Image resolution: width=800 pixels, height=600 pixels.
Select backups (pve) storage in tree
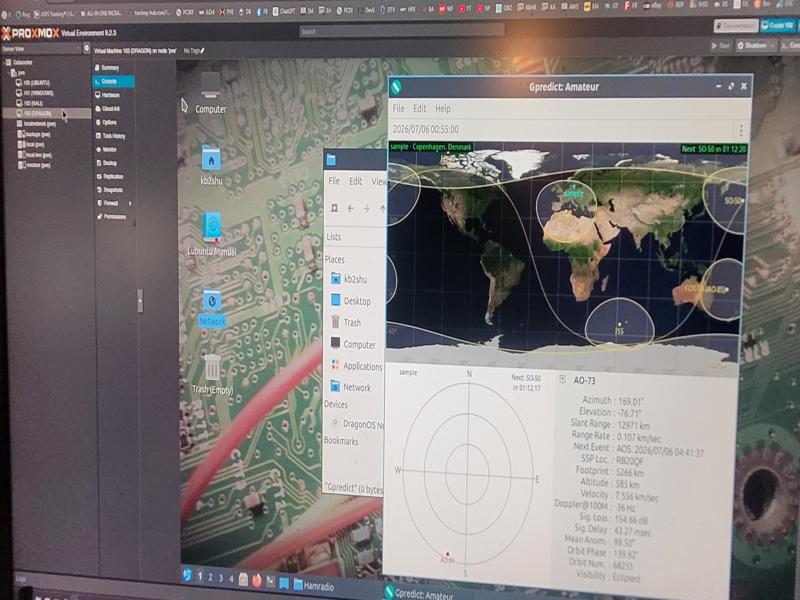pos(34,134)
